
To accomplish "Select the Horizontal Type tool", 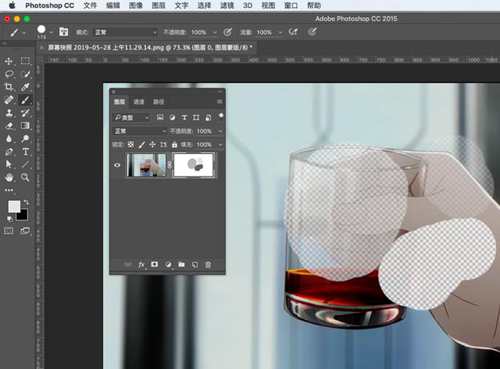I will pyautogui.click(x=25, y=152).
